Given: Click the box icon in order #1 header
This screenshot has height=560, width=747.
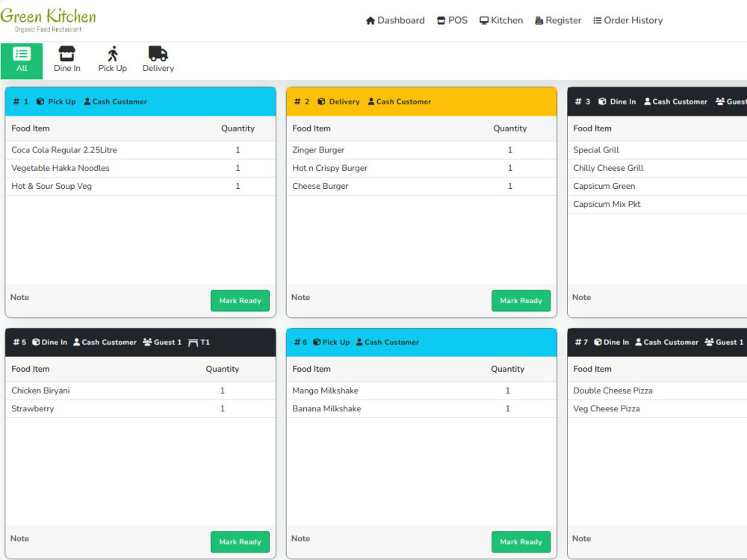Looking at the screenshot, I should pyautogui.click(x=40, y=102).
